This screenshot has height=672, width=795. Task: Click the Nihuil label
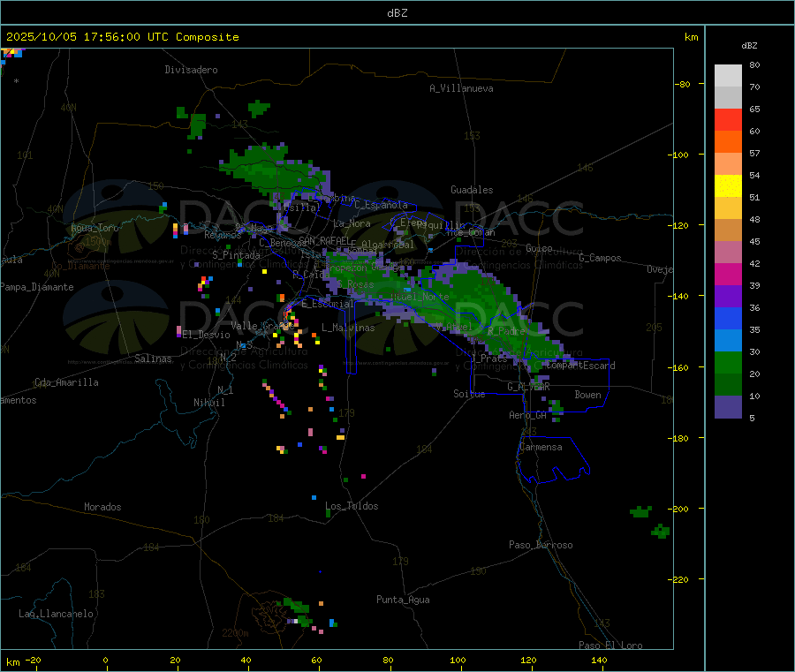(x=208, y=403)
